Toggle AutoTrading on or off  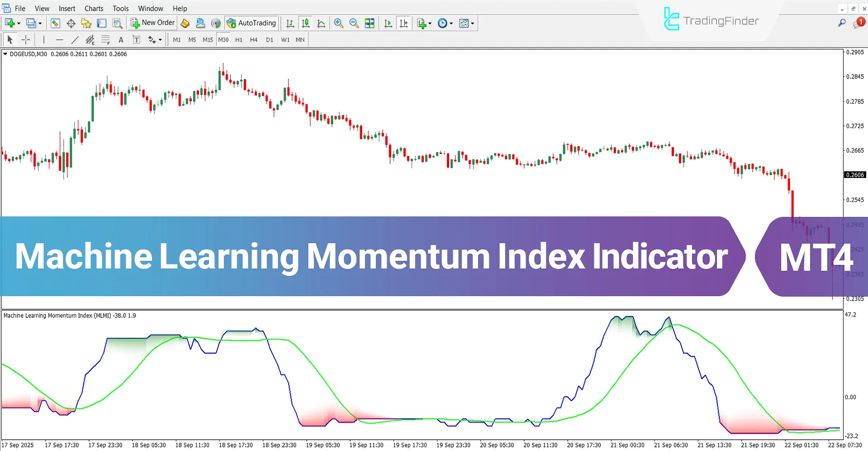coord(251,23)
